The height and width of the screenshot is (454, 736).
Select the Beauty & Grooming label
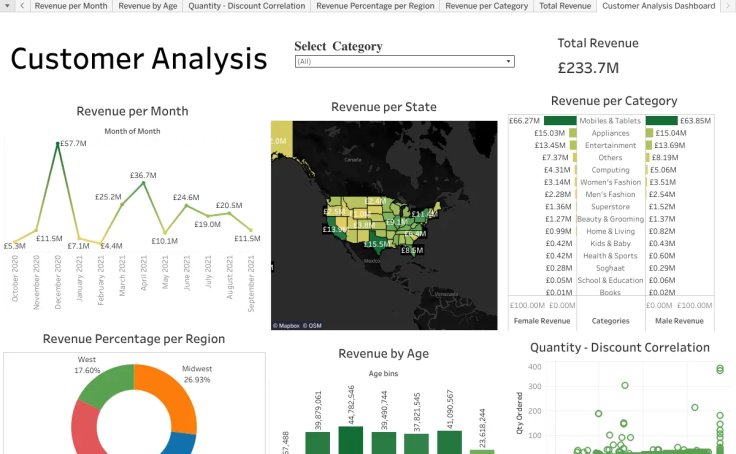(611, 219)
